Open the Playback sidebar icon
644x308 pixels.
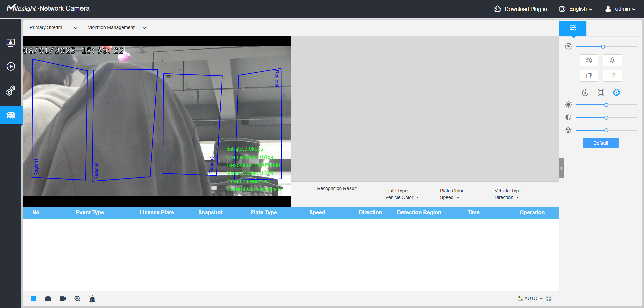pyautogui.click(x=11, y=66)
